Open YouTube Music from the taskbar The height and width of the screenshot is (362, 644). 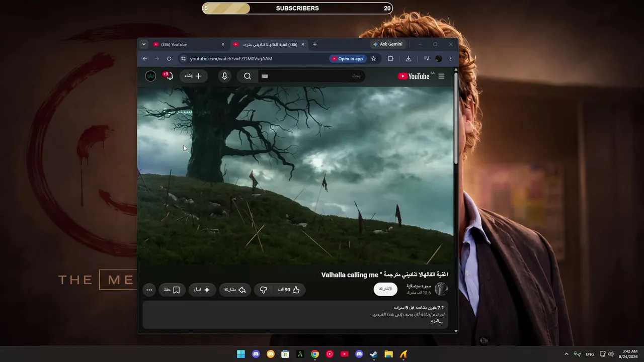tap(330, 354)
